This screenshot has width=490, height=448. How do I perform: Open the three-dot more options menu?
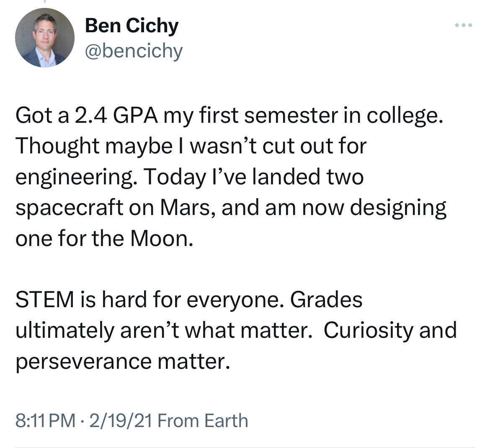tap(464, 26)
